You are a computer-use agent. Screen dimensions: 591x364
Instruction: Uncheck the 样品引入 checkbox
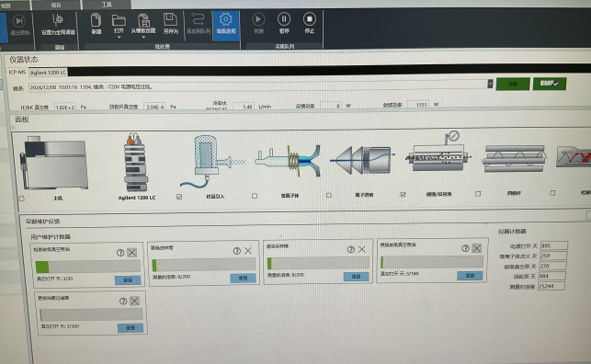point(179,197)
